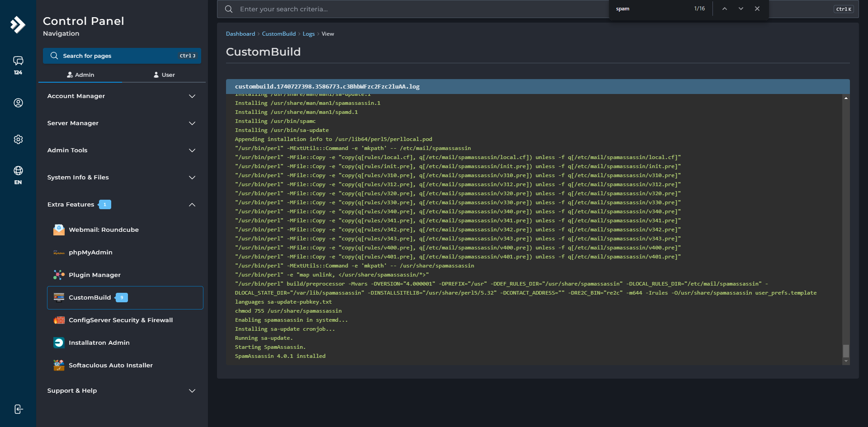Screen dimensions: 868x427
Task: Switch to the Admin tab
Action: click(x=80, y=75)
